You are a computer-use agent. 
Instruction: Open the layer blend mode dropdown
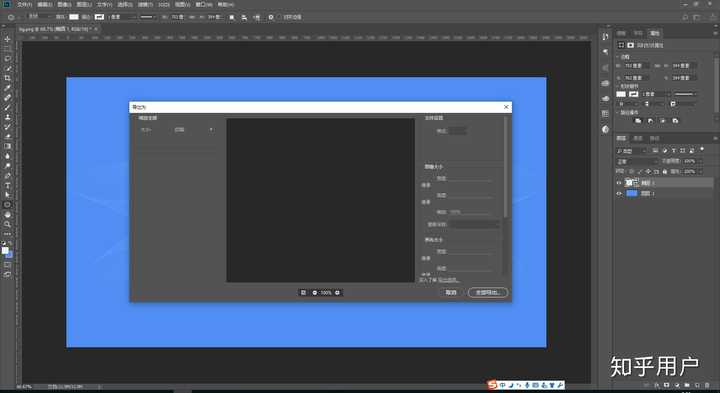637,162
